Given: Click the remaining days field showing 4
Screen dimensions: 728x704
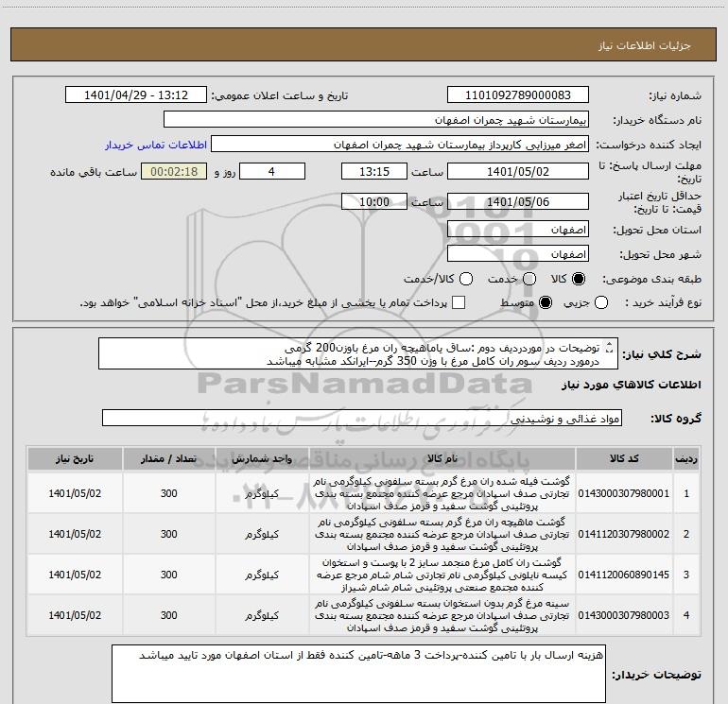Looking at the screenshot, I should 272,171.
